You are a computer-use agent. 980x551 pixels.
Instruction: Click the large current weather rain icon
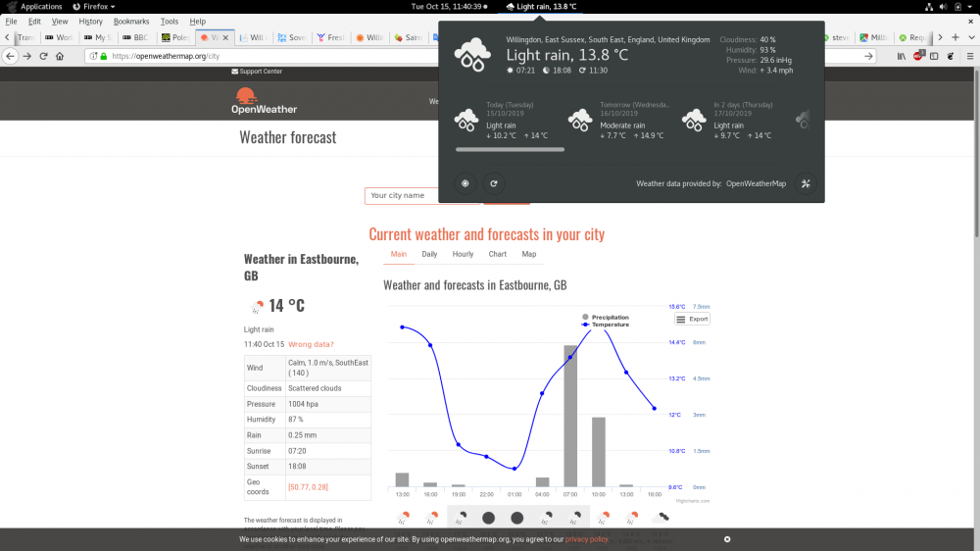472,54
